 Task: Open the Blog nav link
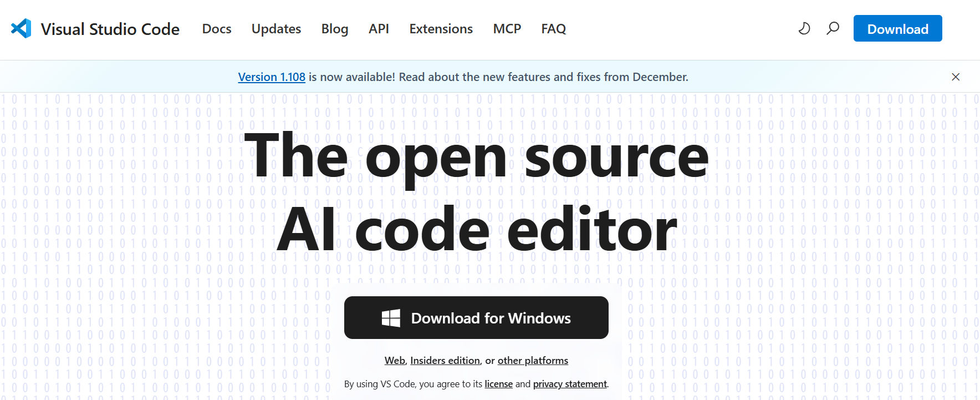pyautogui.click(x=335, y=29)
